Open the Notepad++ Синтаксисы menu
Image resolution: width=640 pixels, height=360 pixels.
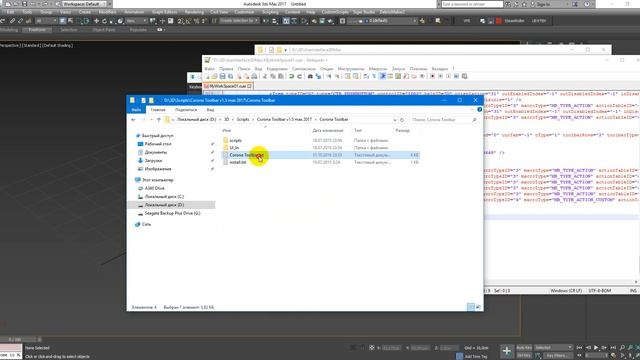(304, 69)
